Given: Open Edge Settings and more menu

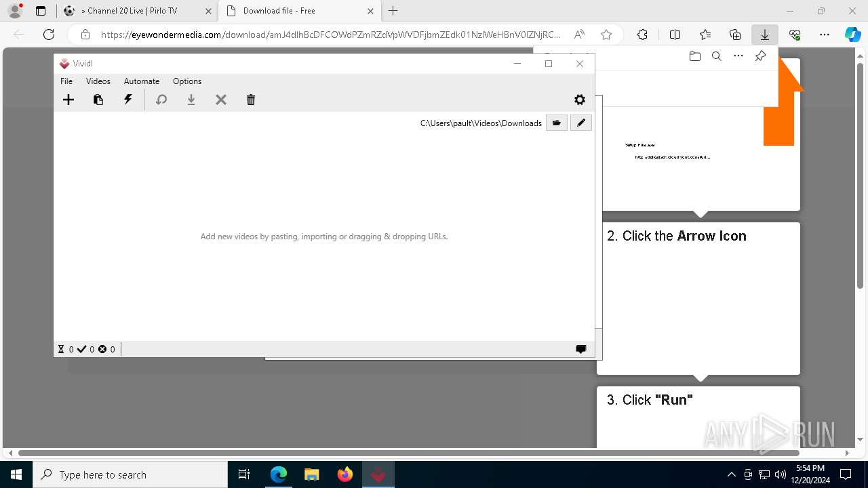Looking at the screenshot, I should (x=825, y=35).
